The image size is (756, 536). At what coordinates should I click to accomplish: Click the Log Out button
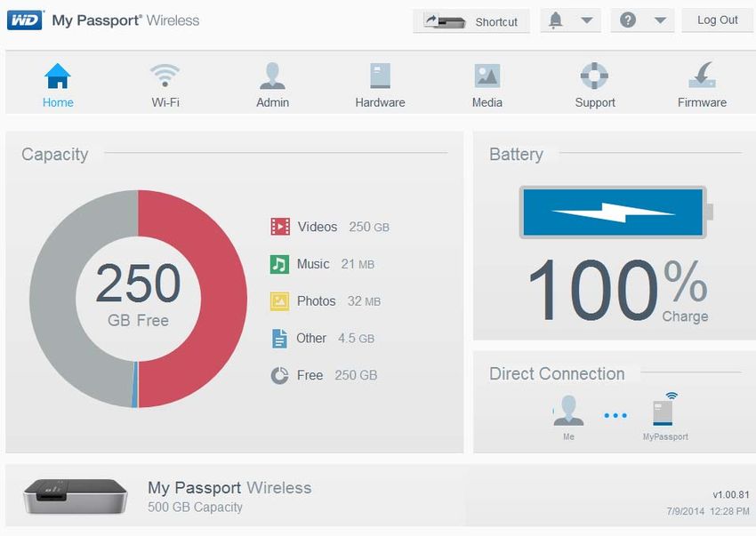pyautogui.click(x=717, y=20)
